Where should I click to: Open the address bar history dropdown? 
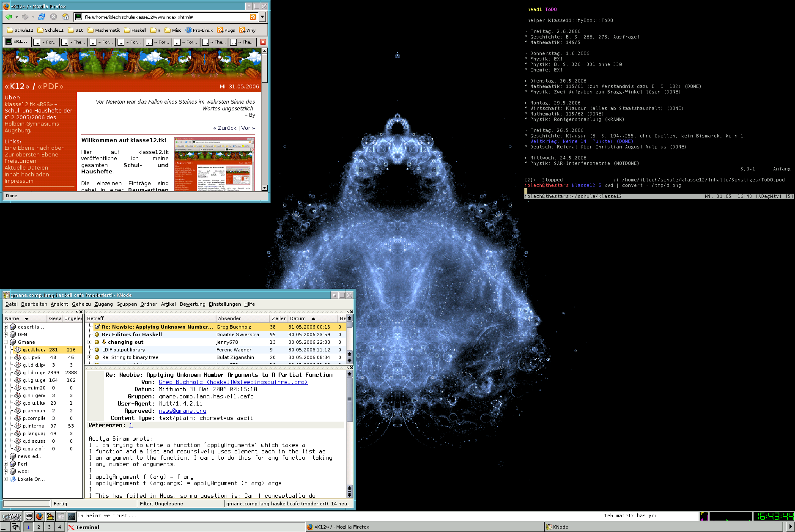(x=263, y=17)
